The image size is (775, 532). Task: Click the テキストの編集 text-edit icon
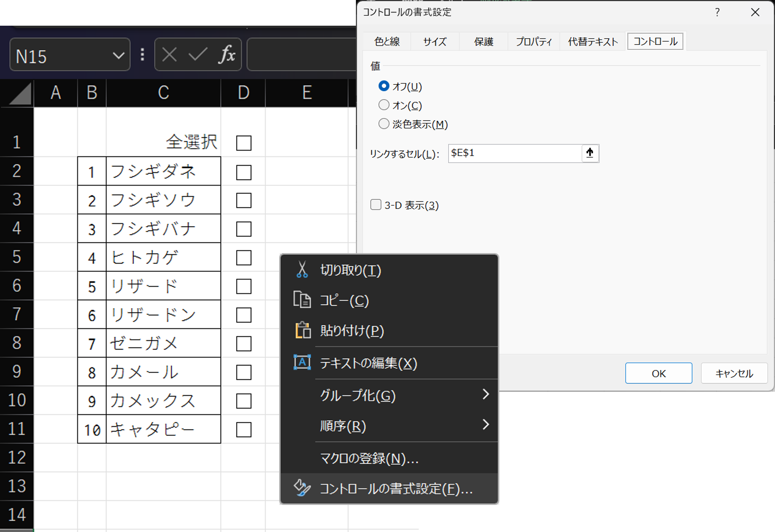point(302,363)
